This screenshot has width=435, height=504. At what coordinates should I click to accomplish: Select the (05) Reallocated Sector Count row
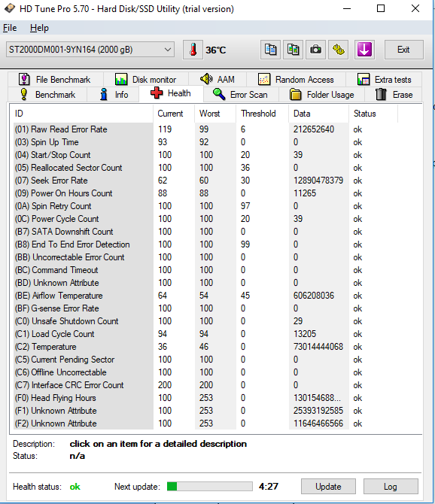pyautogui.click(x=205, y=168)
